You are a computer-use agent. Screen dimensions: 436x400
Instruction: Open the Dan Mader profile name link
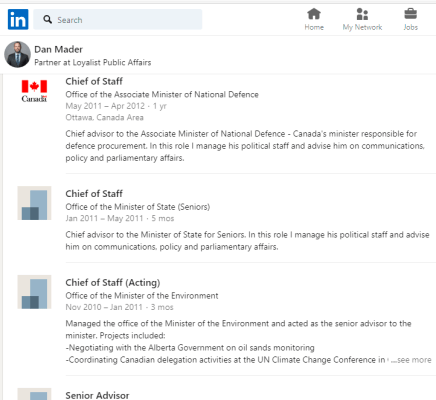tap(58, 49)
